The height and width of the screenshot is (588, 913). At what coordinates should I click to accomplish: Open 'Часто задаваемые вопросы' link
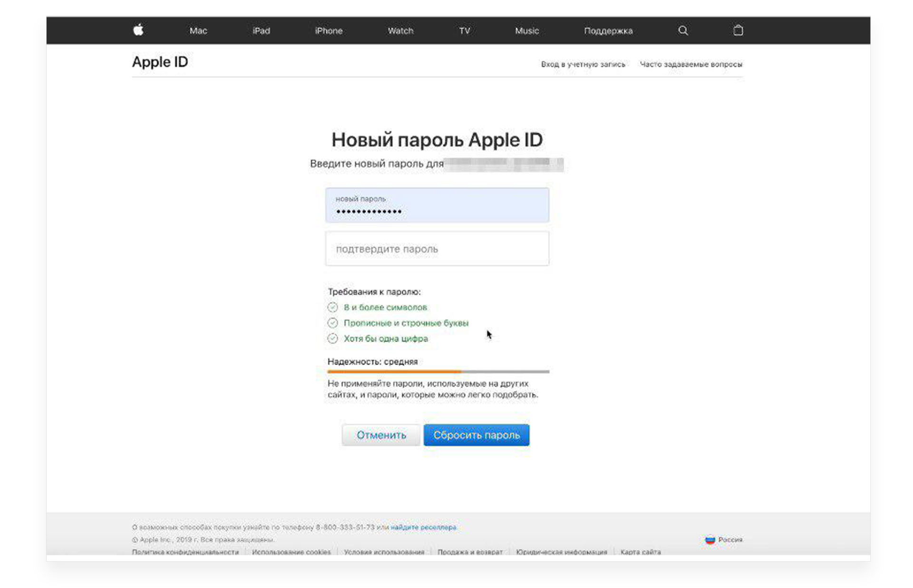(x=691, y=64)
